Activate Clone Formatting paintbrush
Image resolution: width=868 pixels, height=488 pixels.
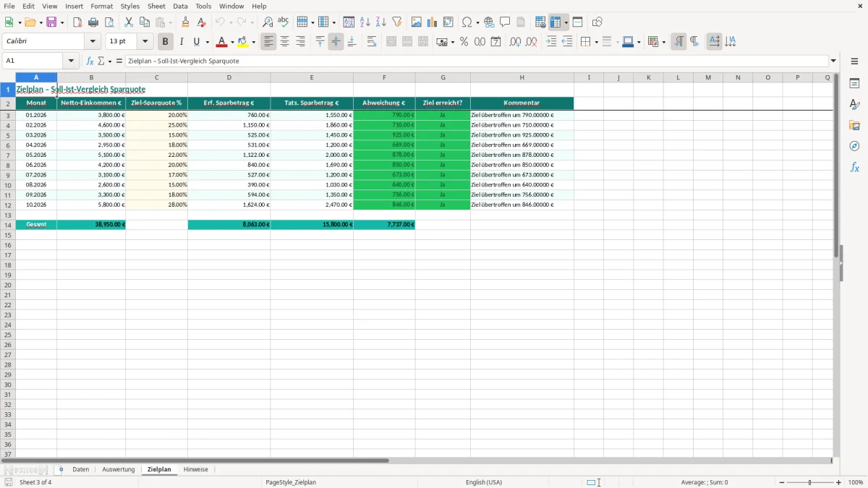(186, 22)
